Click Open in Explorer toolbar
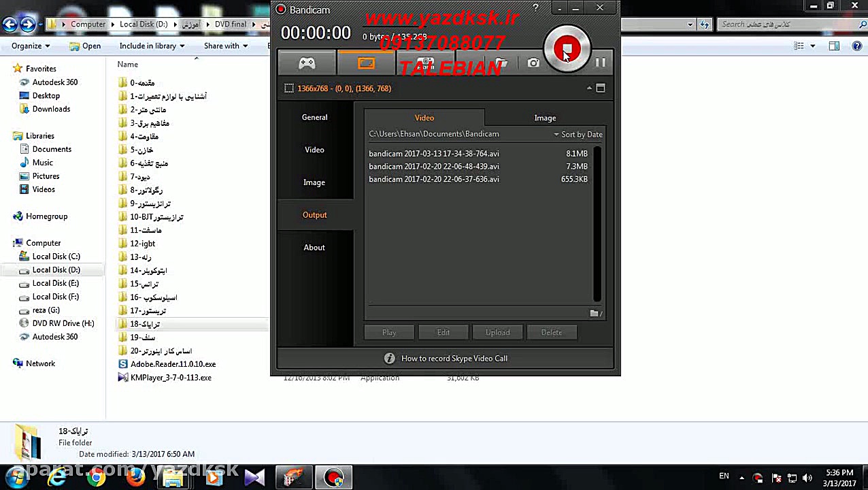Viewport: 868px width, 490px height. point(85,46)
